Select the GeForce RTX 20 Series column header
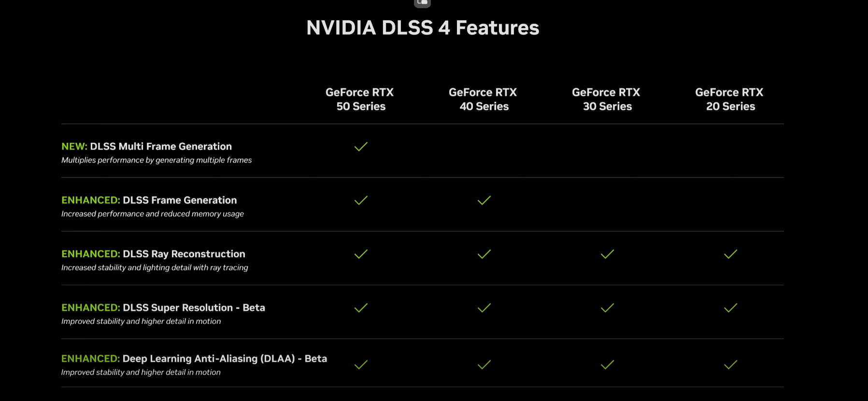The height and width of the screenshot is (401, 868). click(x=729, y=99)
